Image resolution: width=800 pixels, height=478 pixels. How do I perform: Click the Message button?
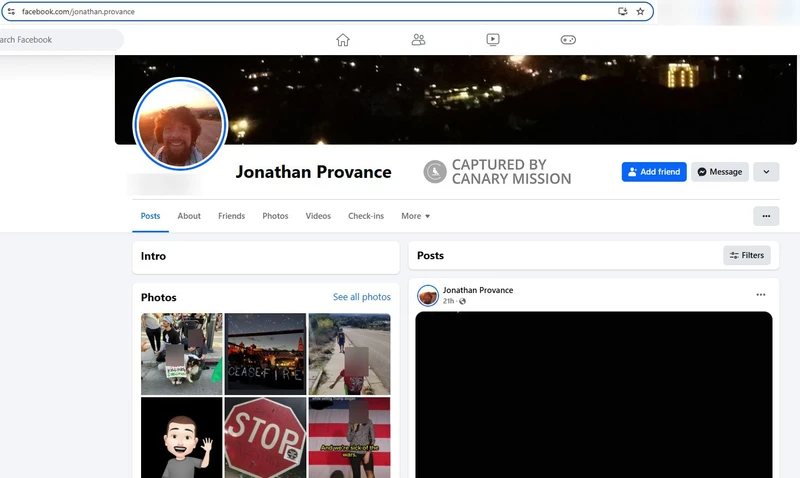(x=720, y=172)
